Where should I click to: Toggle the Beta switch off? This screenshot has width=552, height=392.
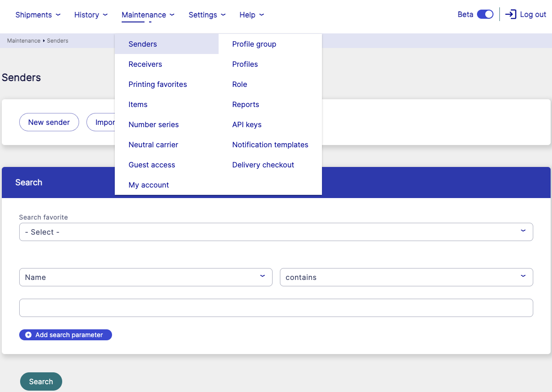point(485,15)
